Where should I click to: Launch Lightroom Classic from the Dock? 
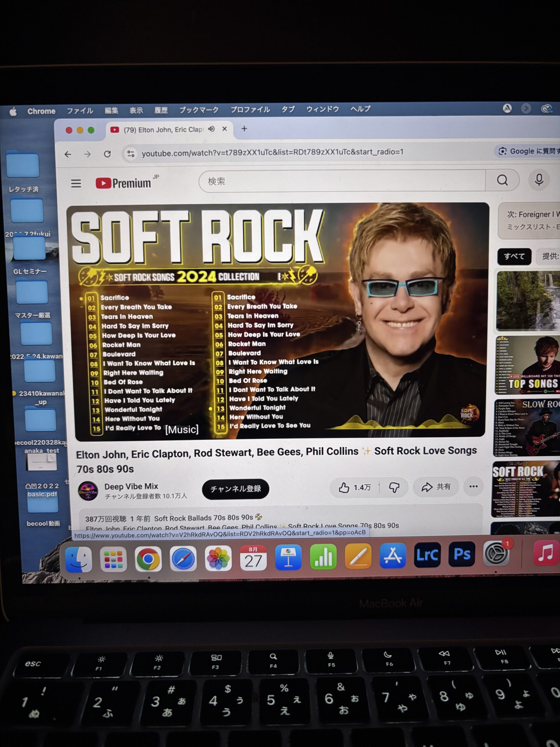click(427, 555)
